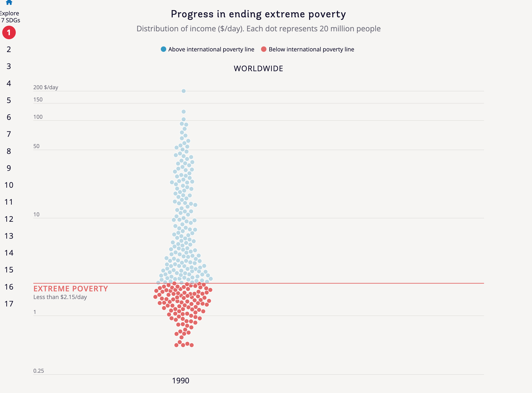Image resolution: width=532 pixels, height=393 pixels.
Task: Select SDG goal 1 in the sidebar
Action: coord(9,33)
